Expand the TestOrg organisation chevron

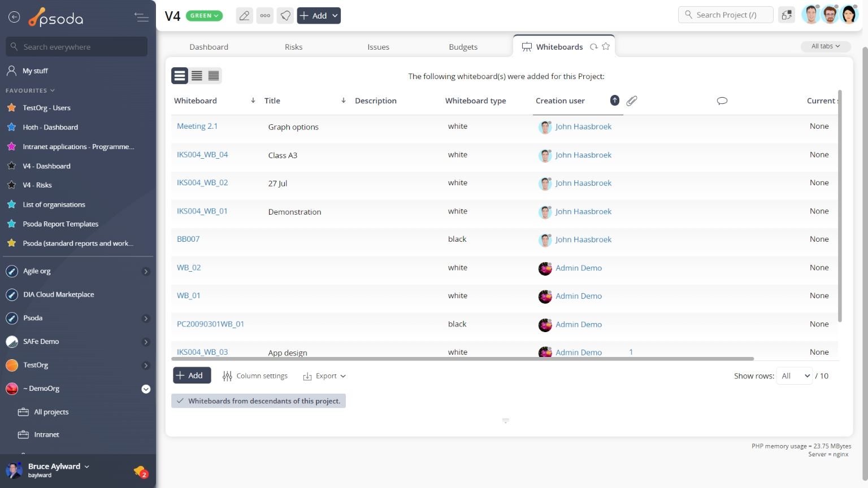coord(146,365)
